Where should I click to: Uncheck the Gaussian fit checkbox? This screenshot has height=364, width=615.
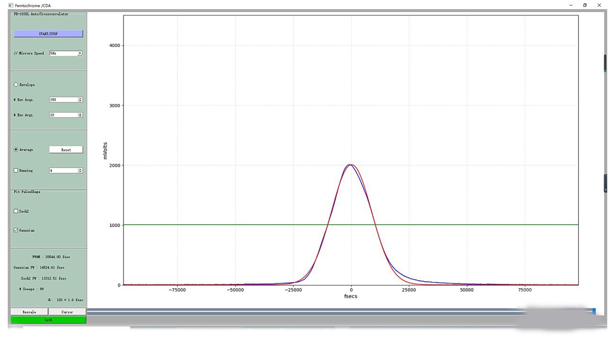[16, 230]
